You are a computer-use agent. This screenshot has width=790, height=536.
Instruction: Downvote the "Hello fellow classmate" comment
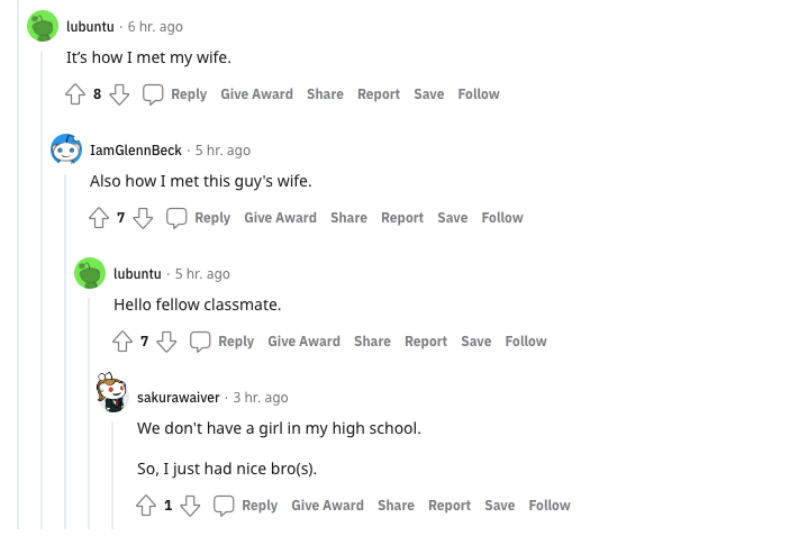tap(165, 342)
